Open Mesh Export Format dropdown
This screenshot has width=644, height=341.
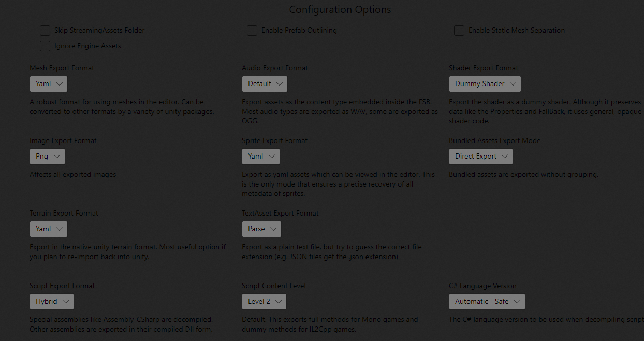[49, 84]
